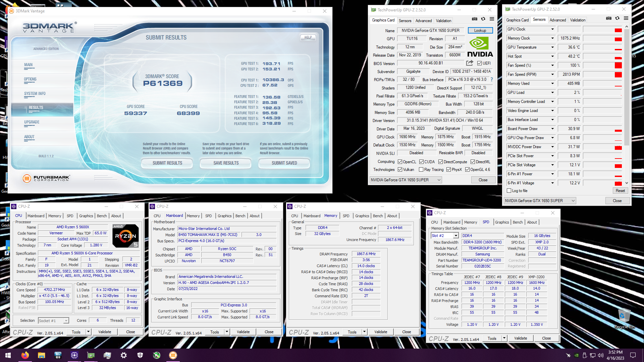Image resolution: width=644 pixels, height=362 pixels.
Task: Select System Info in 3DMark Vantage sidebar
Action: point(35,94)
